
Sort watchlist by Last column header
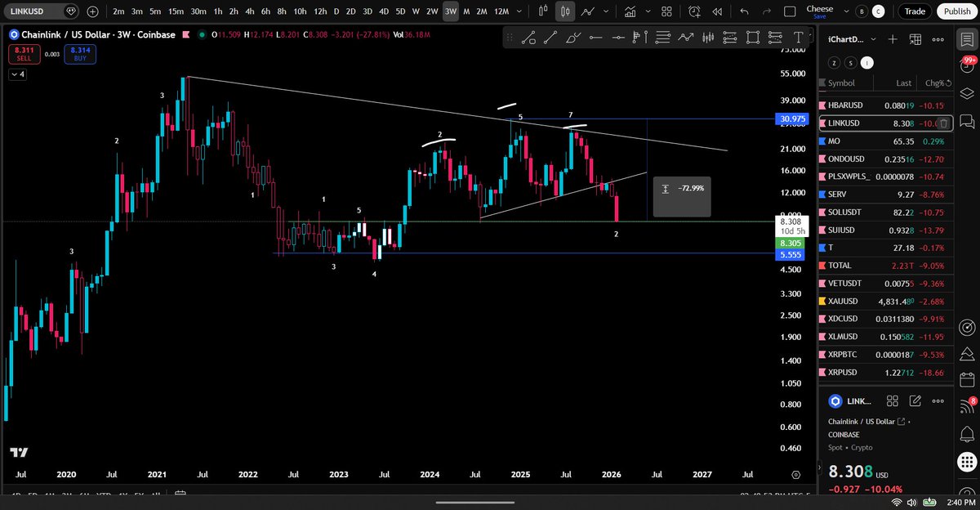(903, 83)
